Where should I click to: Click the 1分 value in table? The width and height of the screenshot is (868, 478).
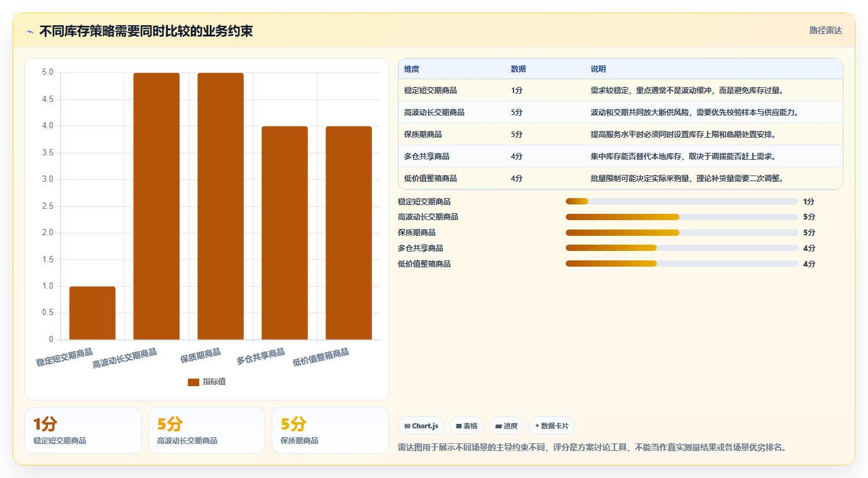pyautogui.click(x=517, y=90)
